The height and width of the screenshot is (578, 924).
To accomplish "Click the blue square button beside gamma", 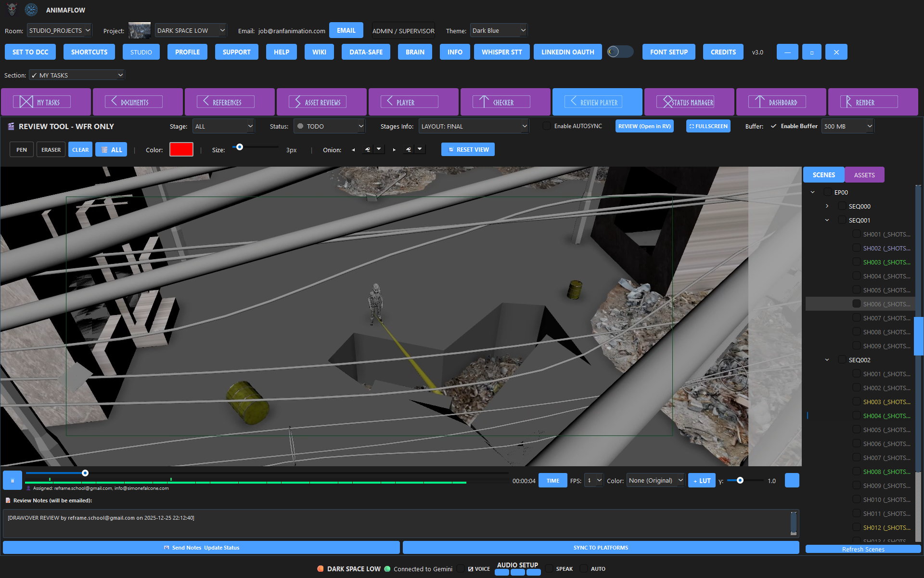I will [x=792, y=480].
